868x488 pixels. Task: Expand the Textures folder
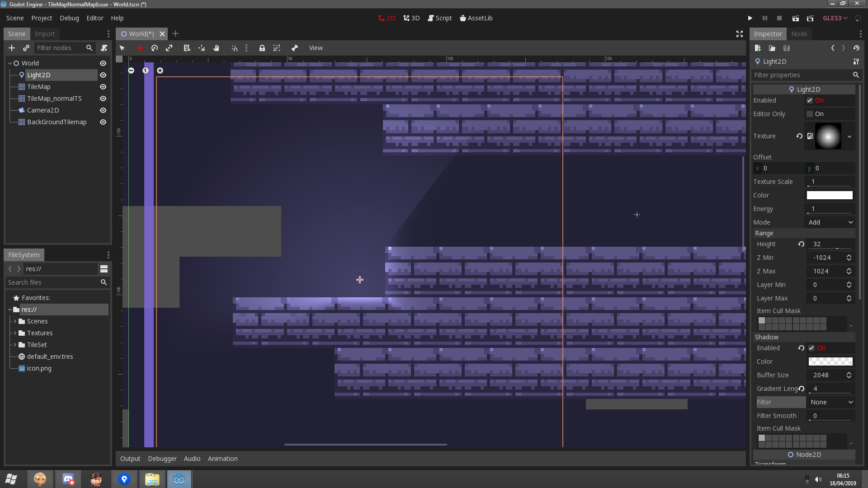[15, 333]
